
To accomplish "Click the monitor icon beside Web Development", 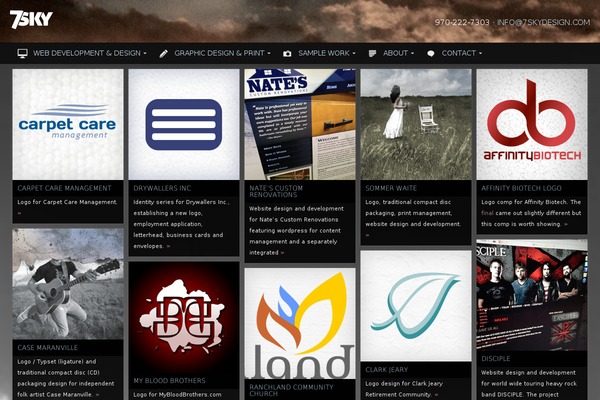I will pyautogui.click(x=22, y=54).
